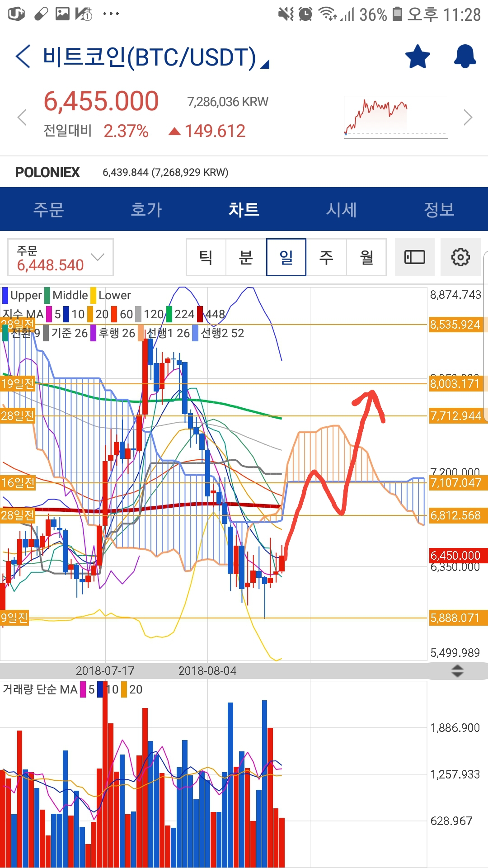Click the 8,003.171 price level label

458,384
